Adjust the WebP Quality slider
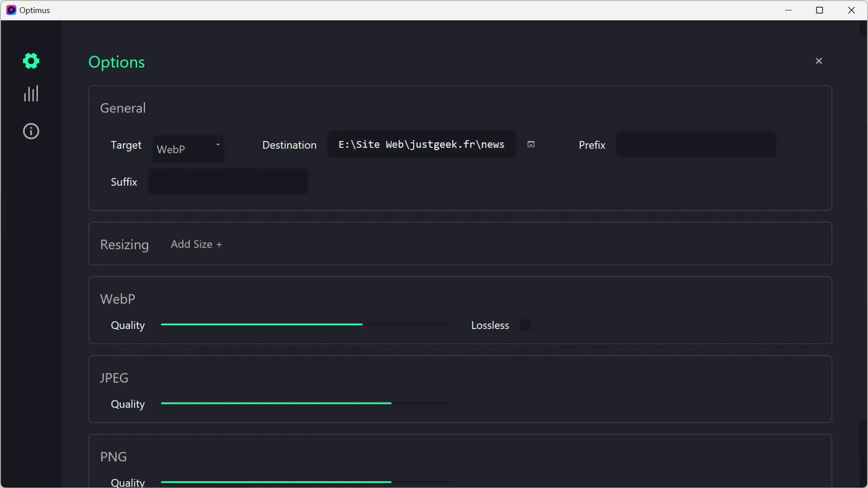This screenshot has width=868, height=488. [x=363, y=325]
